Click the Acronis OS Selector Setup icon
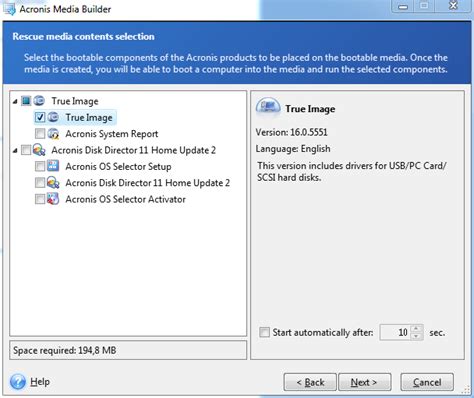The width and height of the screenshot is (474, 398). 53,166
